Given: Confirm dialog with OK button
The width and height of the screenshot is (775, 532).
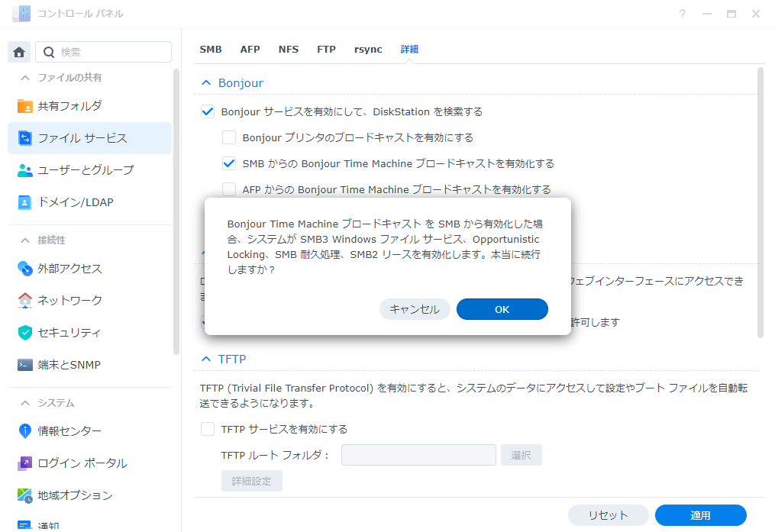Looking at the screenshot, I should point(502,309).
